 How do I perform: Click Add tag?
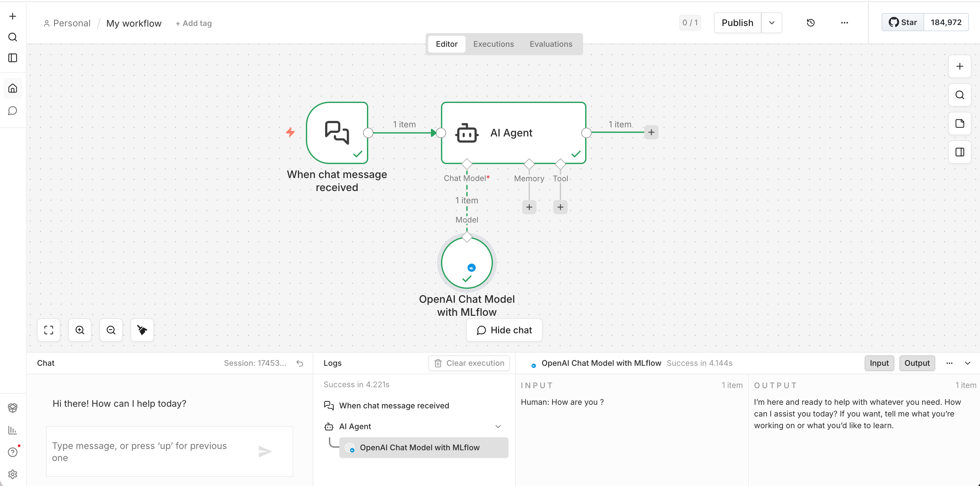[193, 23]
